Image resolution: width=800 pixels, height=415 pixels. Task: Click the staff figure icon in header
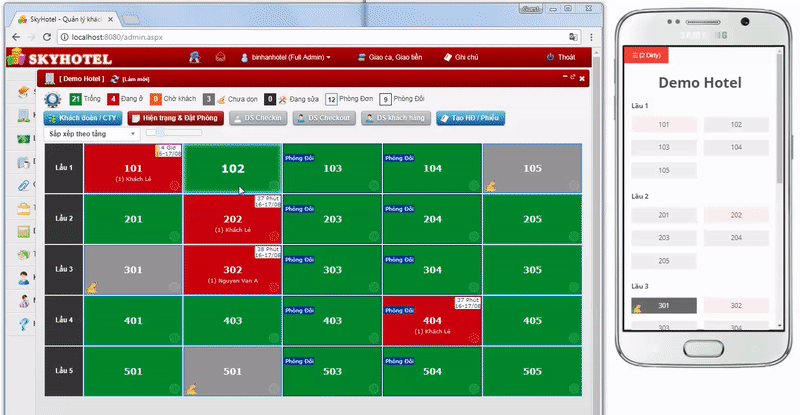click(193, 58)
